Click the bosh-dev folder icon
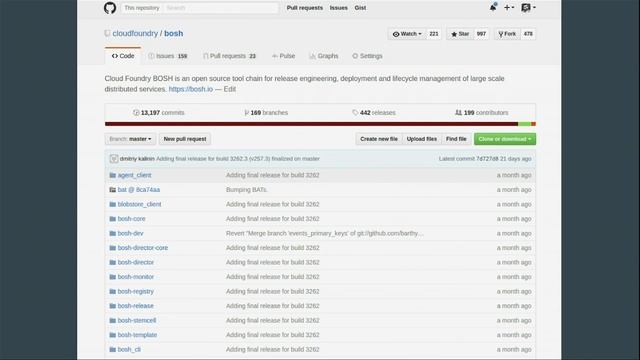The image size is (640, 360). click(113, 233)
